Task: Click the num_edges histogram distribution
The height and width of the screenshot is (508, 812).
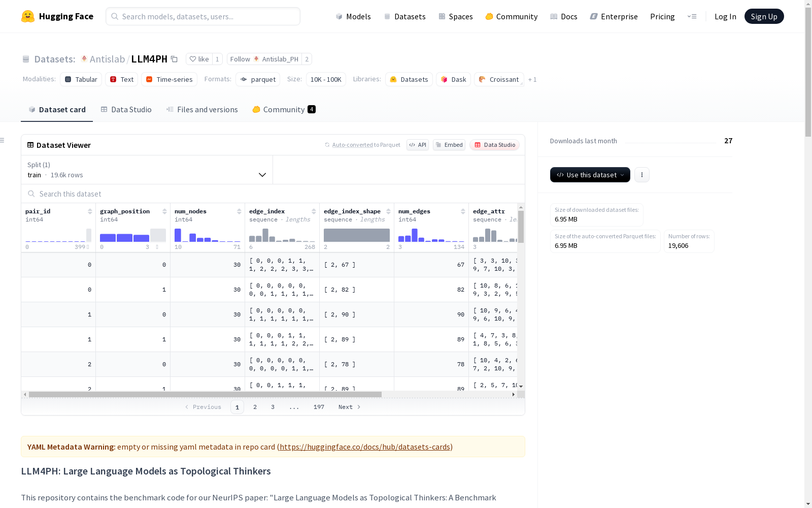Action: (x=431, y=235)
